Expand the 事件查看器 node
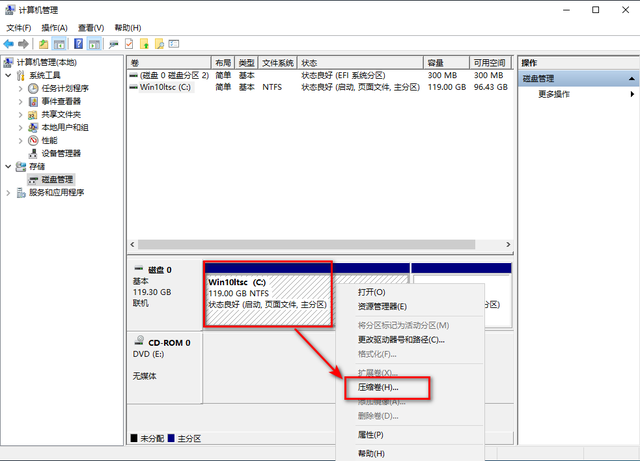 (x=20, y=101)
